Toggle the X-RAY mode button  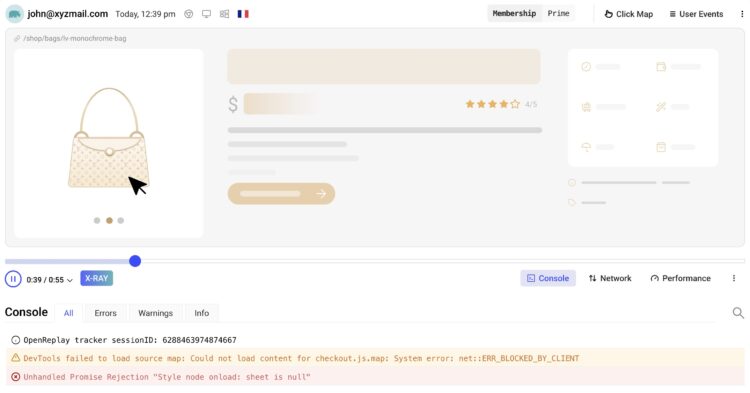pyautogui.click(x=97, y=278)
